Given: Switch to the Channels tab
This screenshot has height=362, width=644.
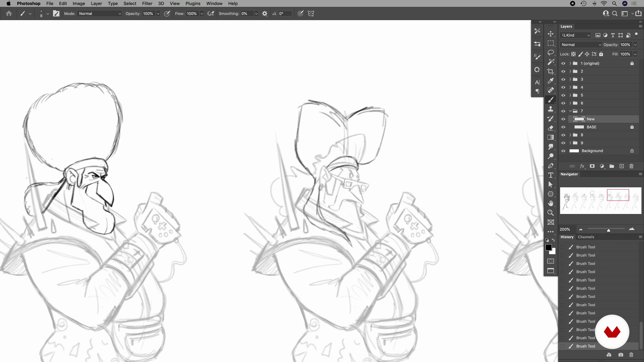Looking at the screenshot, I should [x=586, y=237].
